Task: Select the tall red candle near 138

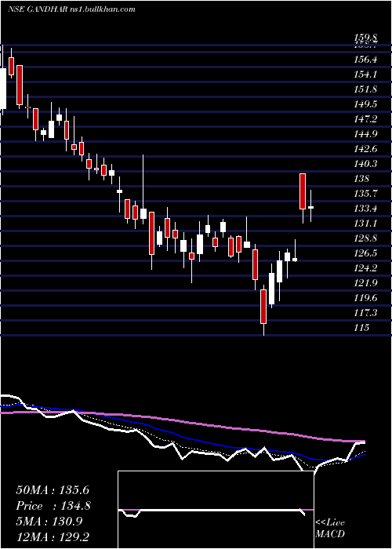Action: click(x=303, y=191)
